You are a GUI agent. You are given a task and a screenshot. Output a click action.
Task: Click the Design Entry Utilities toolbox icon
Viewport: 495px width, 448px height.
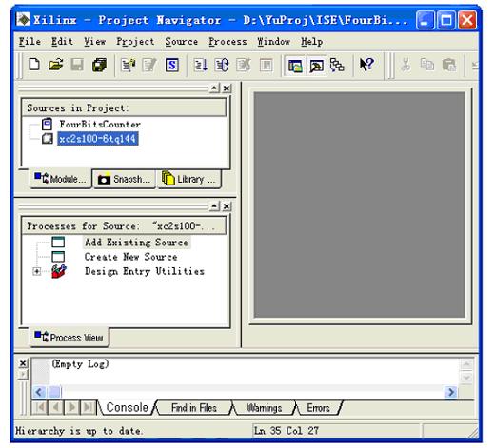[x=59, y=271]
